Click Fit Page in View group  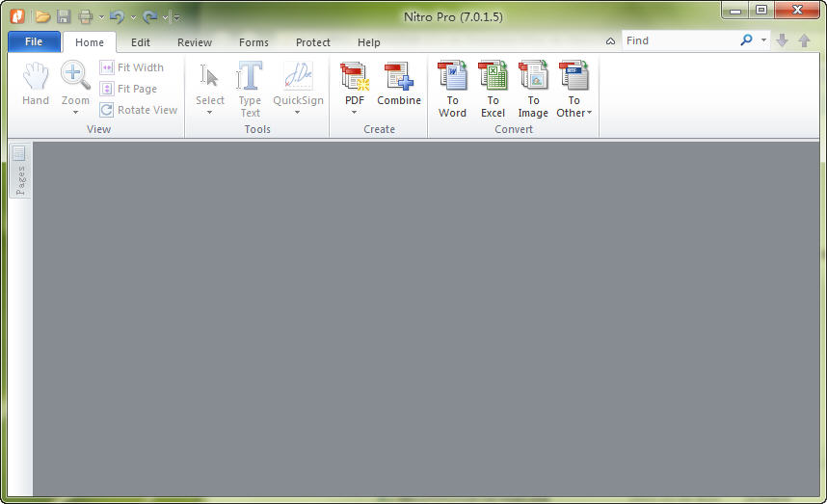point(129,89)
